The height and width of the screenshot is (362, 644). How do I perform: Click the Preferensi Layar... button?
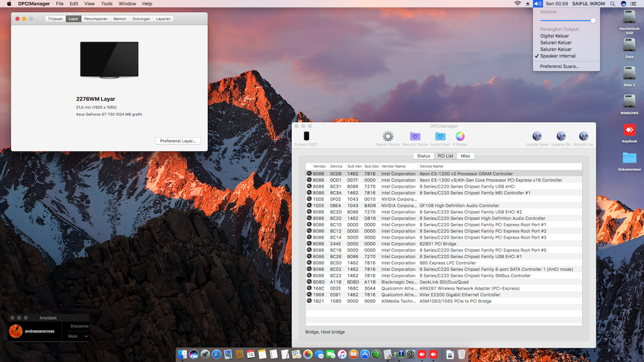pyautogui.click(x=178, y=141)
